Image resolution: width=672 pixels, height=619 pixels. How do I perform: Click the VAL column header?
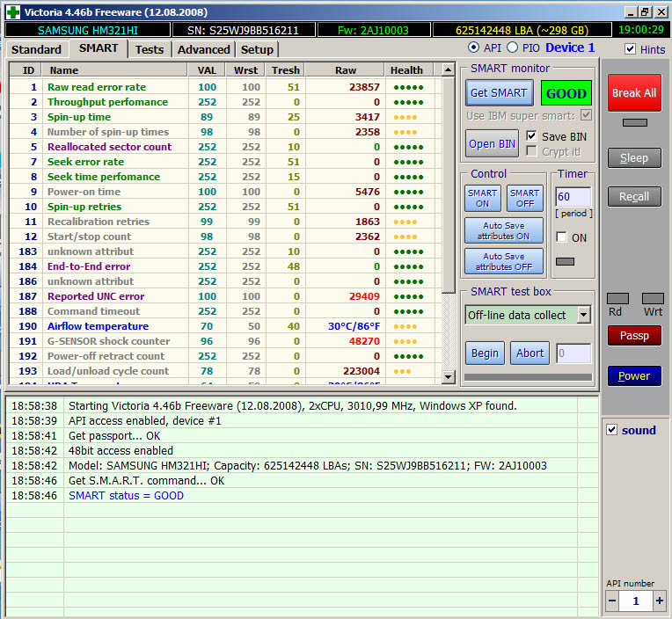(207, 69)
